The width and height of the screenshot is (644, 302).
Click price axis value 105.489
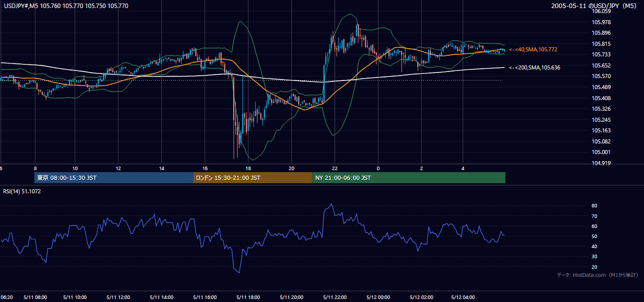pos(601,87)
